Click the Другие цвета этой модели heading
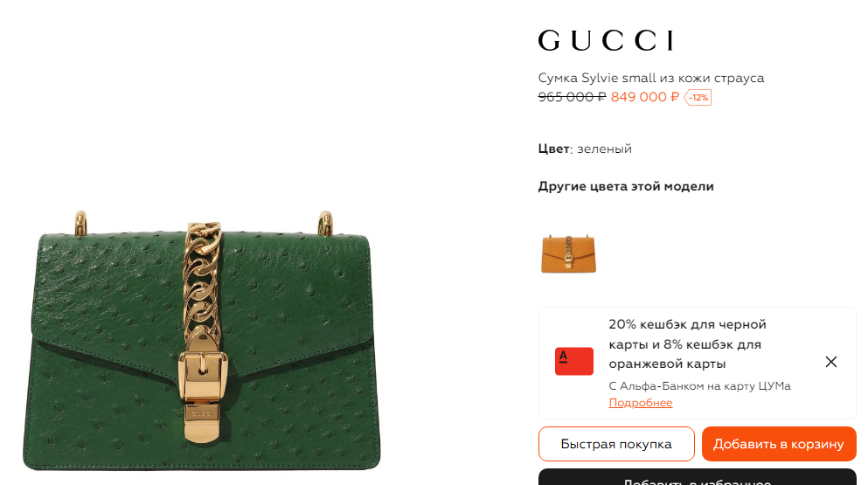The height and width of the screenshot is (485, 868). pos(626,187)
